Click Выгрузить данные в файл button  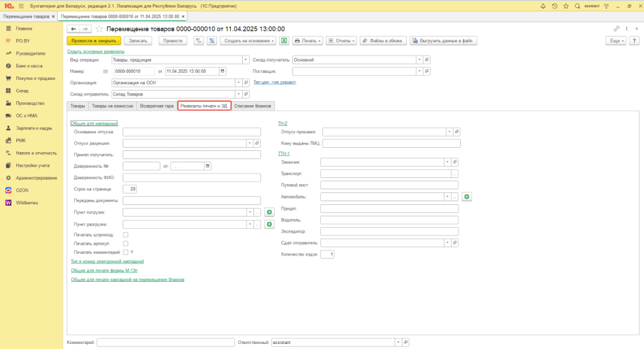[443, 41]
